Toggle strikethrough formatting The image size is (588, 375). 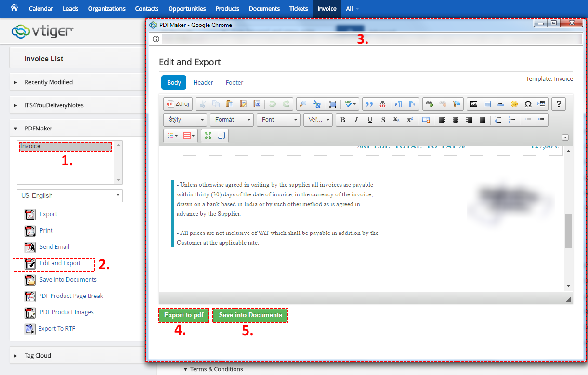[383, 120]
